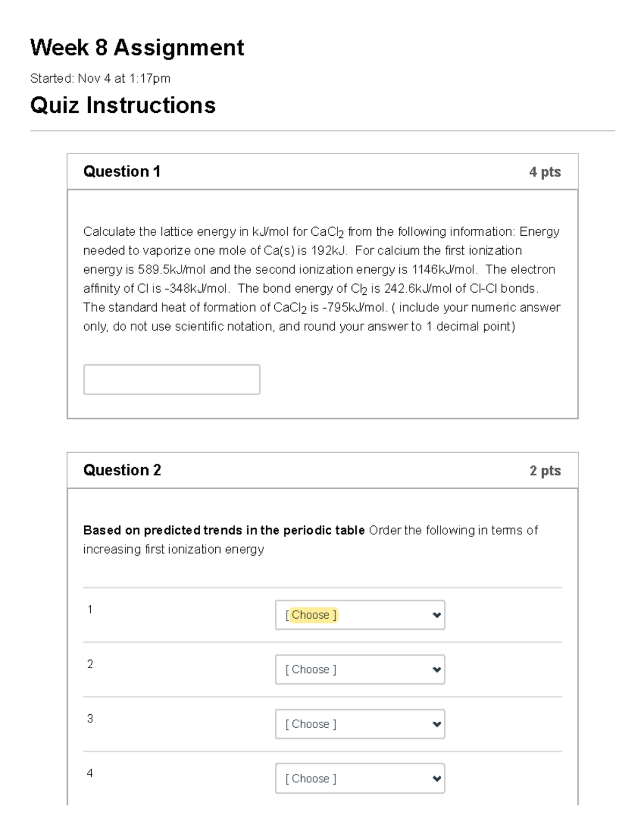
Task: Open the Choose dropdown for item 3
Action: click(x=360, y=724)
